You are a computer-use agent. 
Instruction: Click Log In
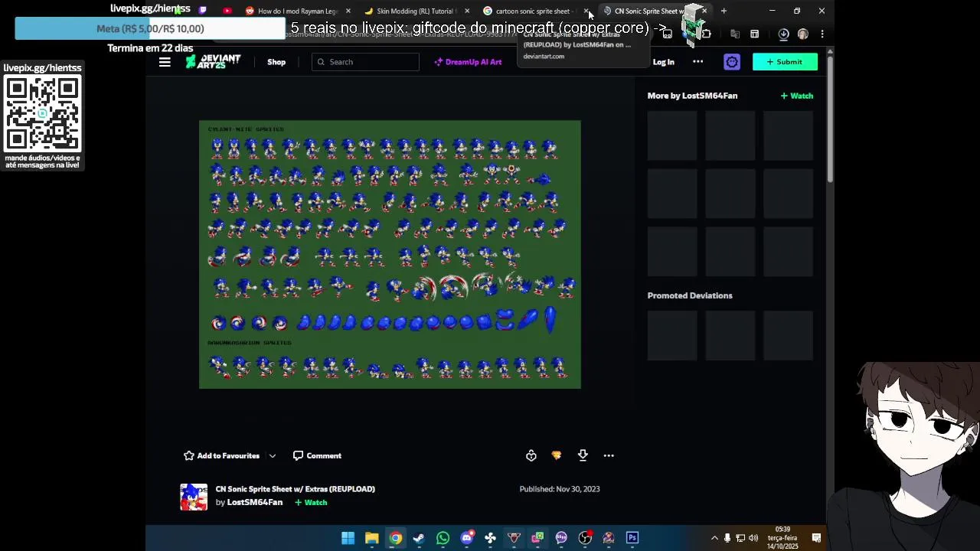tap(663, 62)
